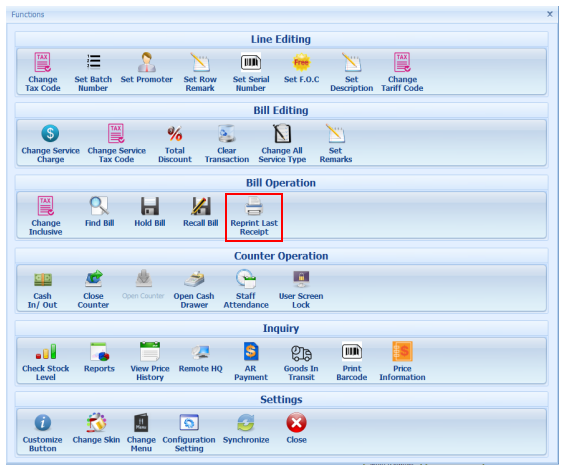
Task: Click the red Close button in Settings
Action: click(x=296, y=423)
